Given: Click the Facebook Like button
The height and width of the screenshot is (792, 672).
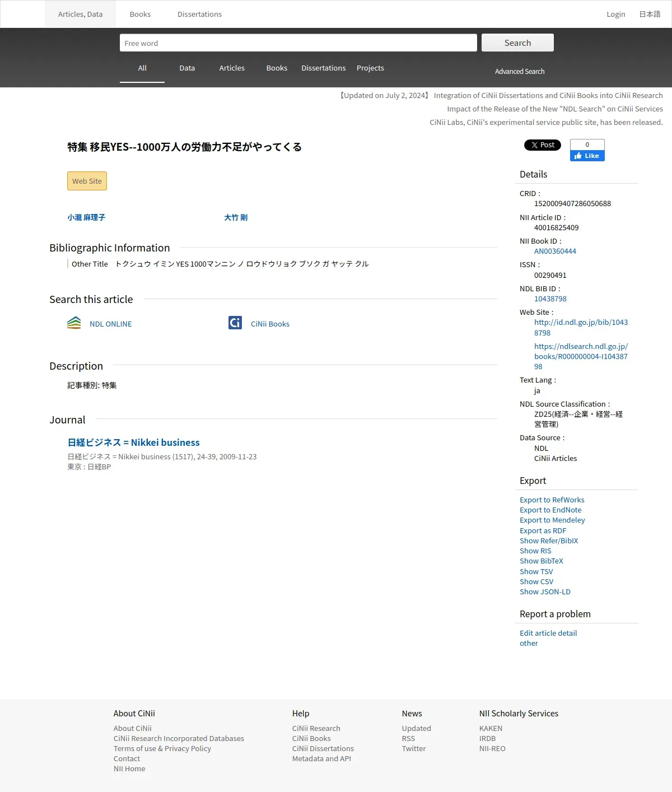Looking at the screenshot, I should pyautogui.click(x=587, y=156).
